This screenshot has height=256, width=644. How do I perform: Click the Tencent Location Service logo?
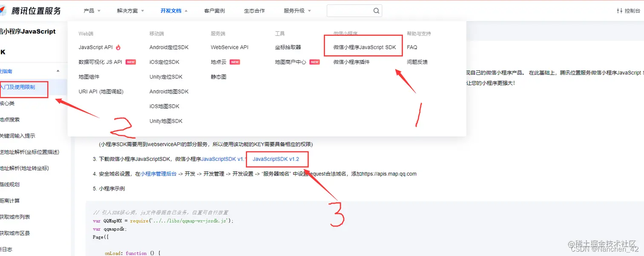31,11
